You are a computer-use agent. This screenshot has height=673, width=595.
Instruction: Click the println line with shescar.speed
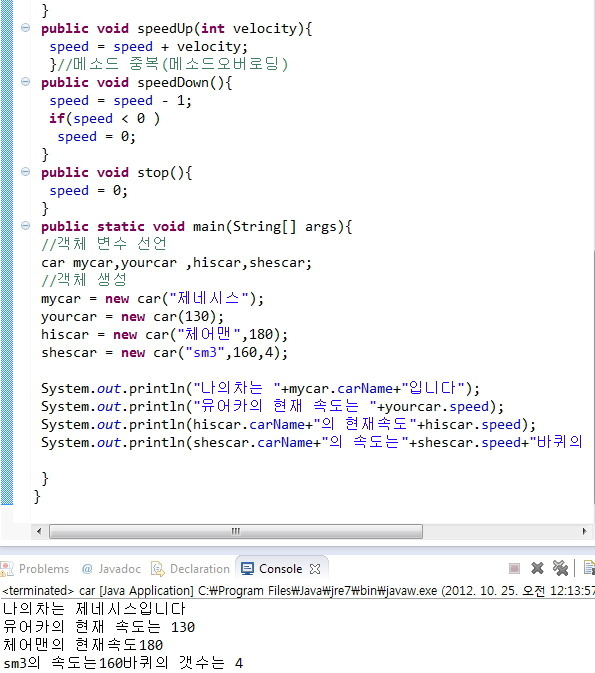pos(311,442)
